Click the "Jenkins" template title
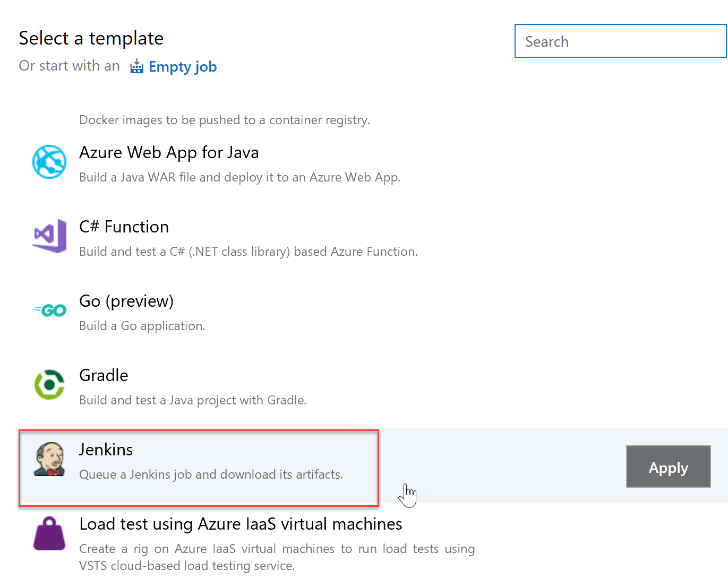This screenshot has height=579, width=728. (106, 450)
